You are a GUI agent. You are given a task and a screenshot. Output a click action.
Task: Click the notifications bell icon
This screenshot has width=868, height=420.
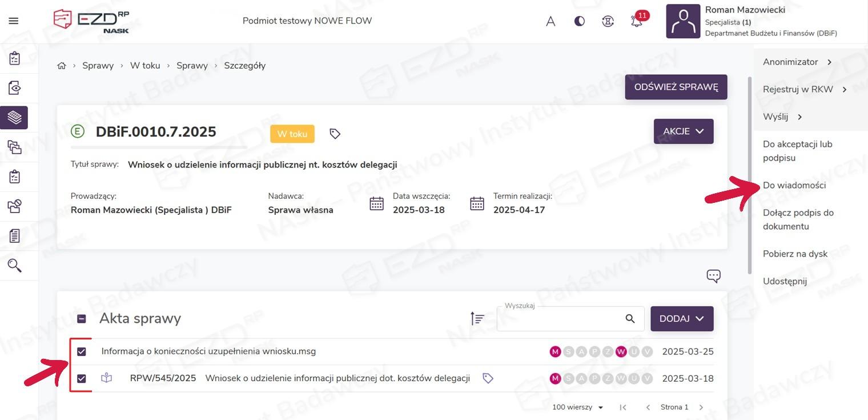(x=636, y=22)
